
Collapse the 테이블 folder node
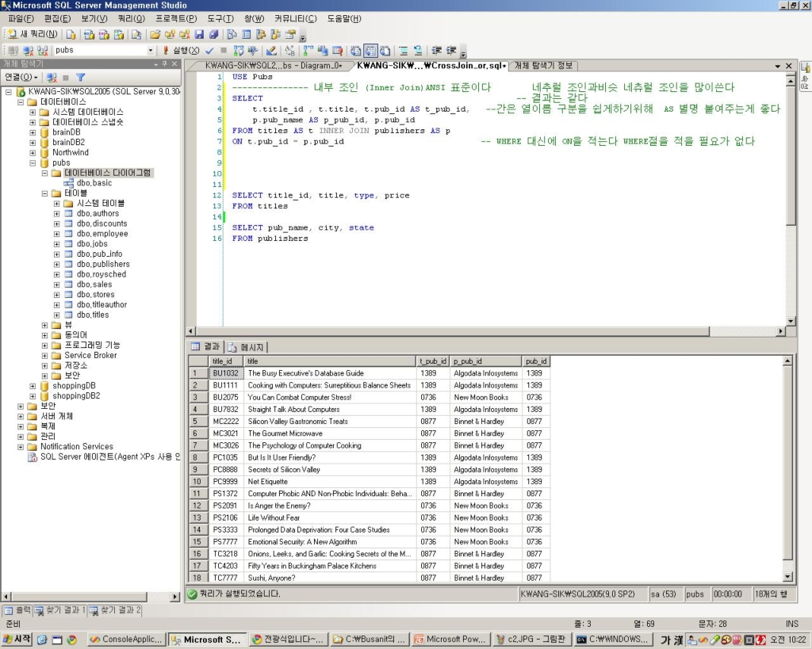(44, 193)
